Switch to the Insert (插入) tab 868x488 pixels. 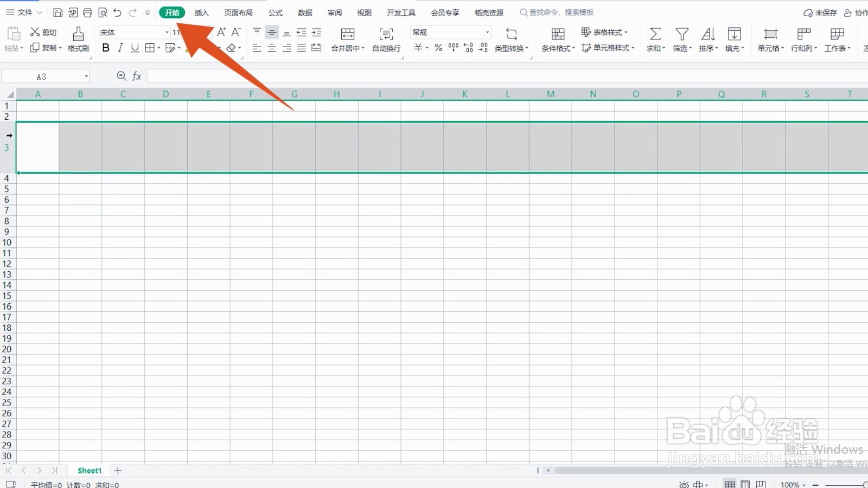201,12
